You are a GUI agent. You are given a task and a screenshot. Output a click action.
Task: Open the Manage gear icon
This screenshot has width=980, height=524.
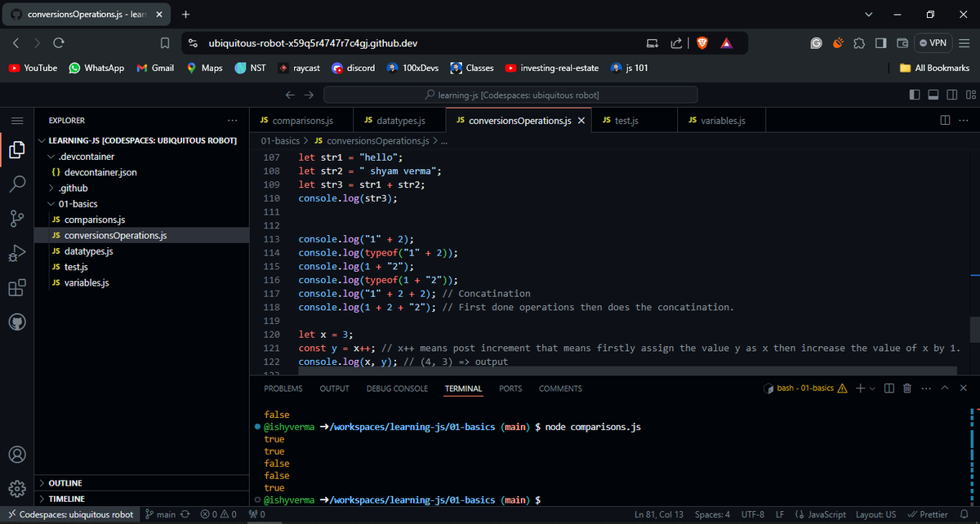pos(17,489)
